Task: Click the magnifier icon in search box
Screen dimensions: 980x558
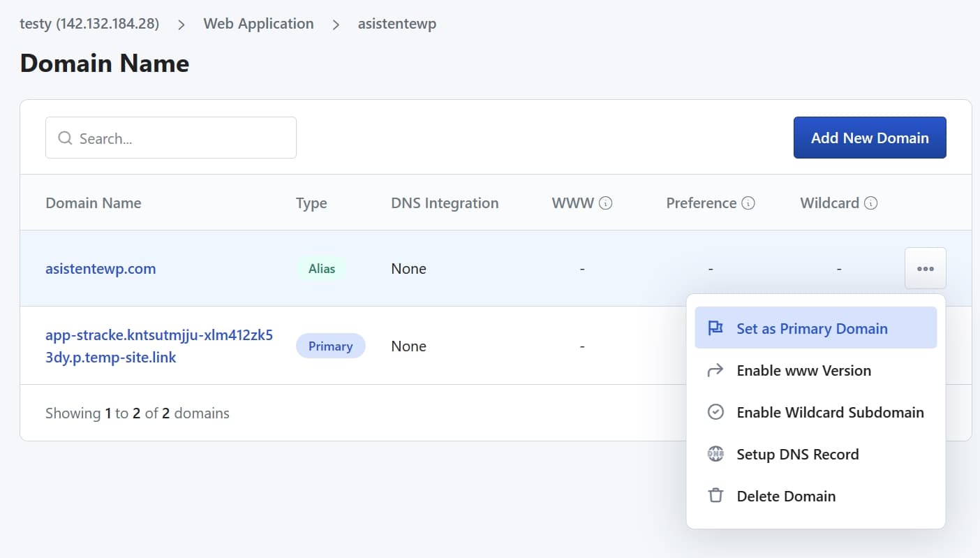Action: click(65, 138)
